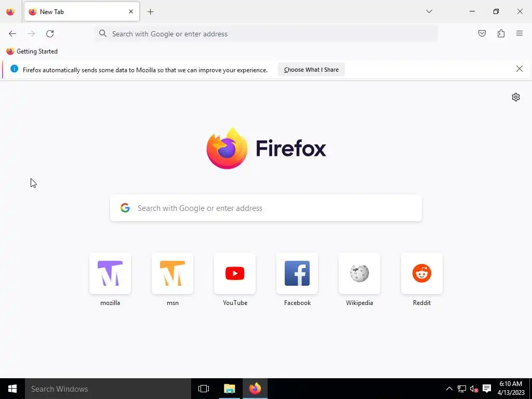
Task: Open the taskbar clock showing 6:10 AM
Action: tap(511, 389)
